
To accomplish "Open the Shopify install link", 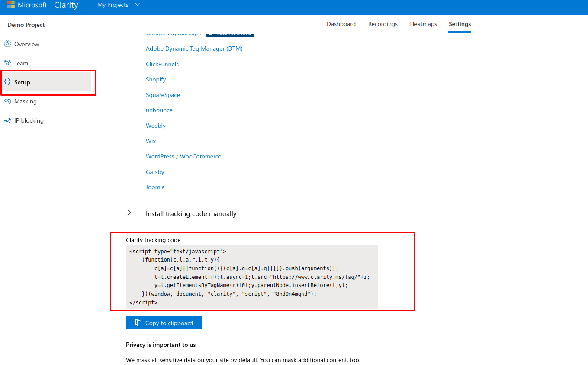I will coord(156,80).
